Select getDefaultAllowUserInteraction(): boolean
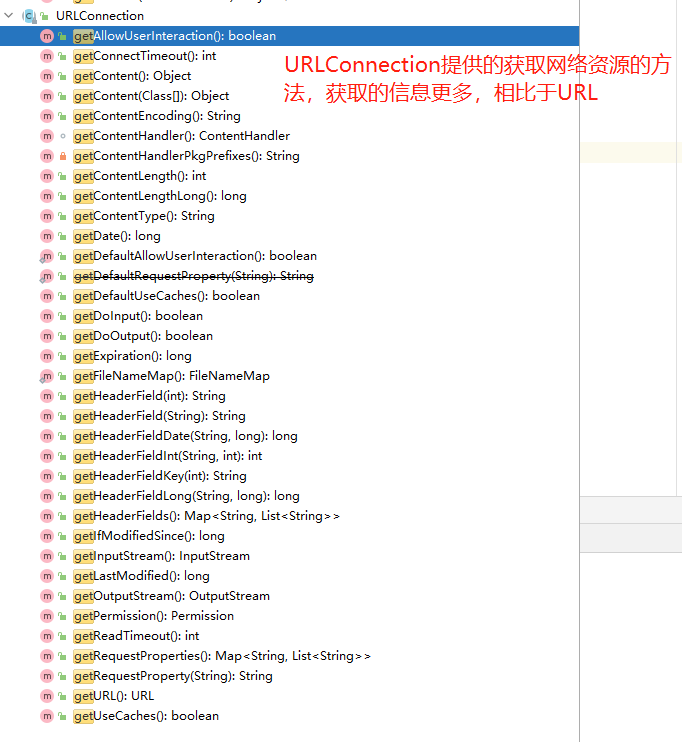The height and width of the screenshot is (742, 682). [x=195, y=256]
